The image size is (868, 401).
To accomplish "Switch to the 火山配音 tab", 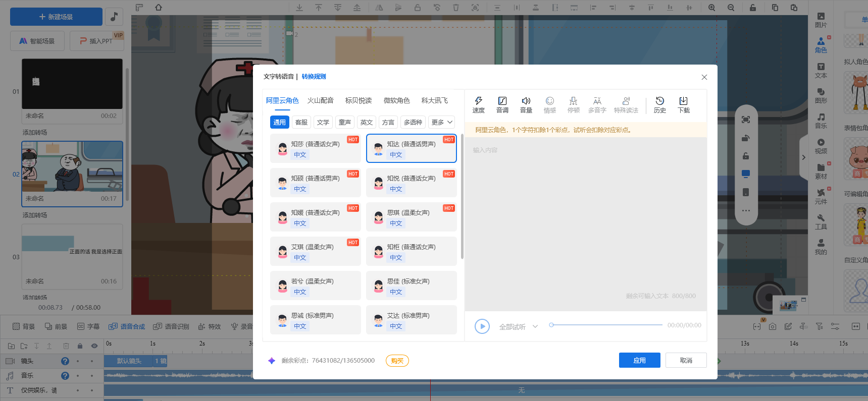I will [x=320, y=100].
